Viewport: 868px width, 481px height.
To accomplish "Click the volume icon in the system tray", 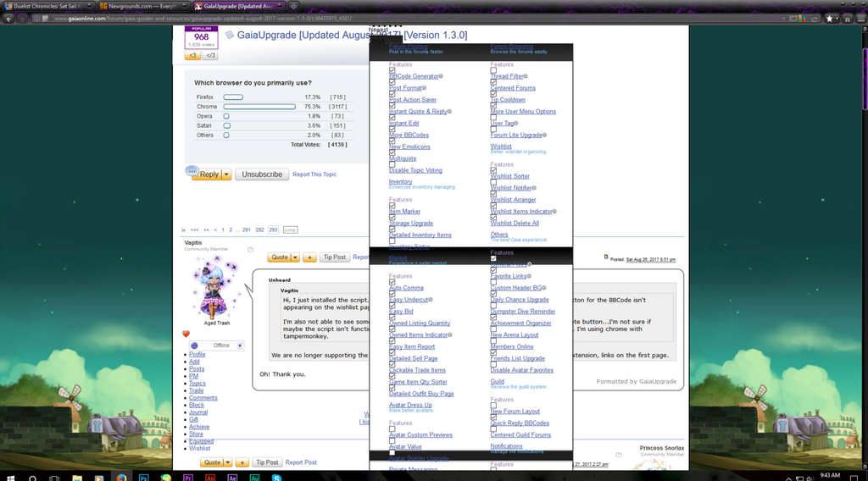I will [x=810, y=478].
